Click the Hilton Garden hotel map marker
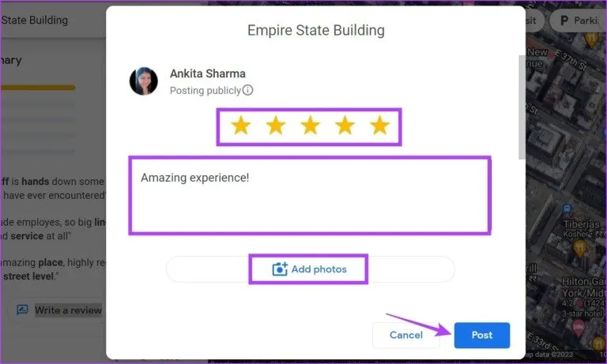Image resolution: width=607 pixels, height=364 pixels. (x=579, y=327)
